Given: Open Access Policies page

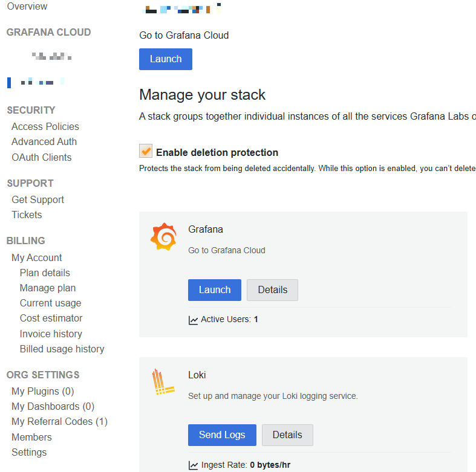Looking at the screenshot, I should coord(45,126).
